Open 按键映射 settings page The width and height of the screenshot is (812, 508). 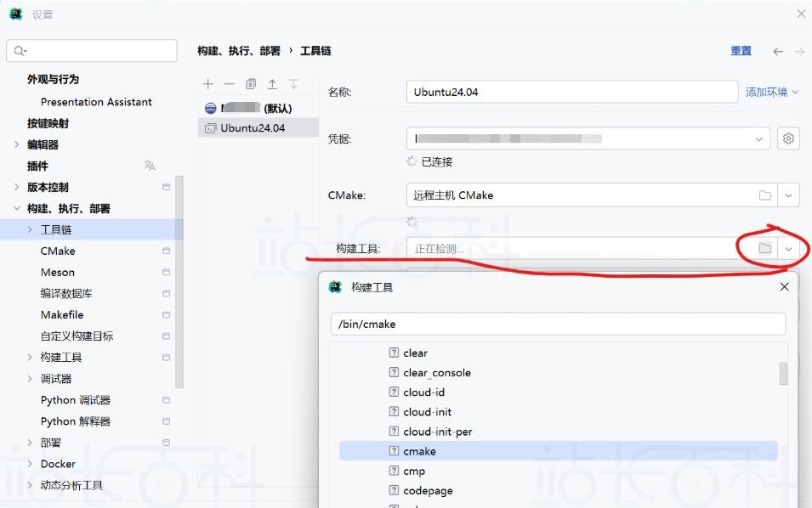pos(48,123)
